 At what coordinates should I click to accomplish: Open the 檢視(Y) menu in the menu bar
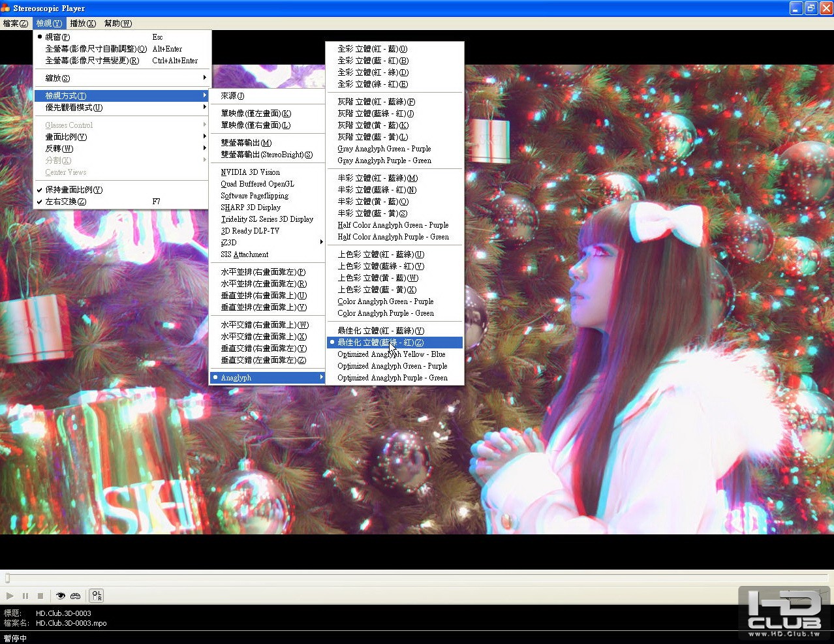click(x=50, y=23)
